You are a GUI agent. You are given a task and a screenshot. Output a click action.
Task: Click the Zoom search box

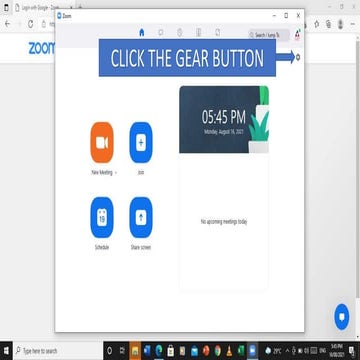(x=269, y=35)
